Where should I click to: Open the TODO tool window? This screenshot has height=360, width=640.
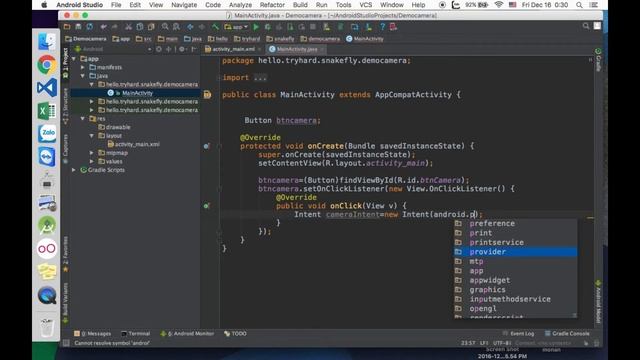(236, 333)
